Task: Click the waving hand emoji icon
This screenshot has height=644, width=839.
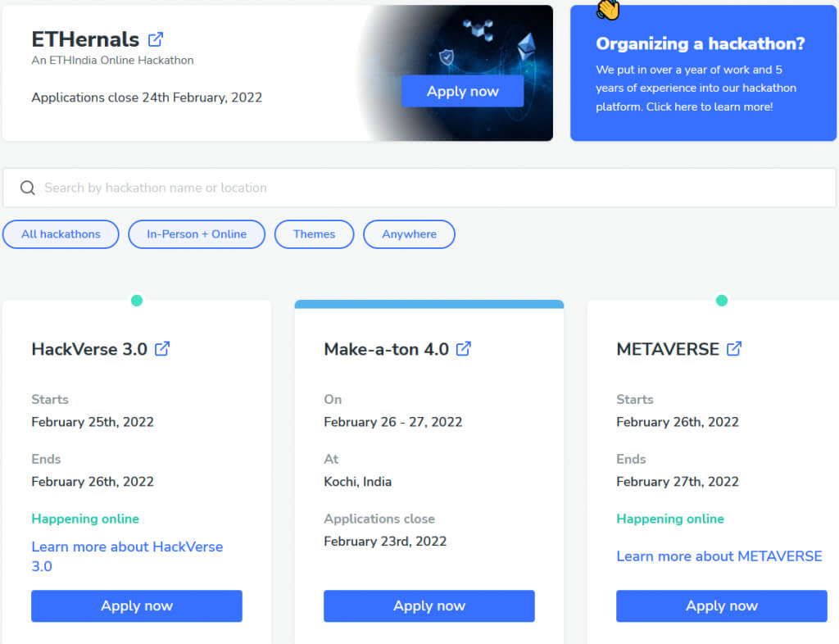Action: coord(608,9)
